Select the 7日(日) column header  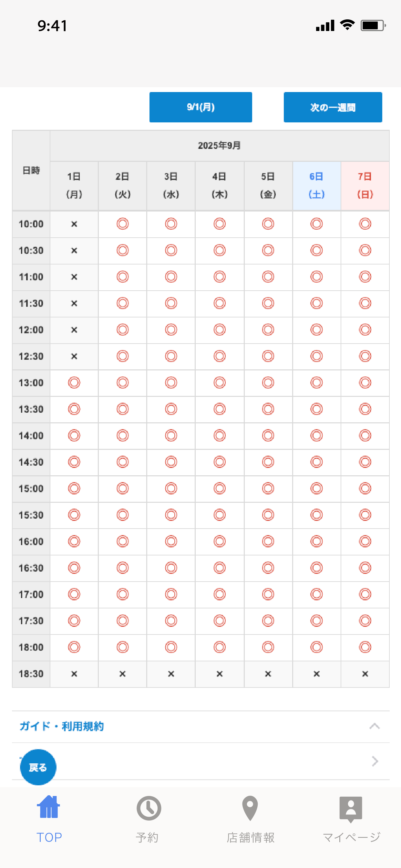point(365,186)
